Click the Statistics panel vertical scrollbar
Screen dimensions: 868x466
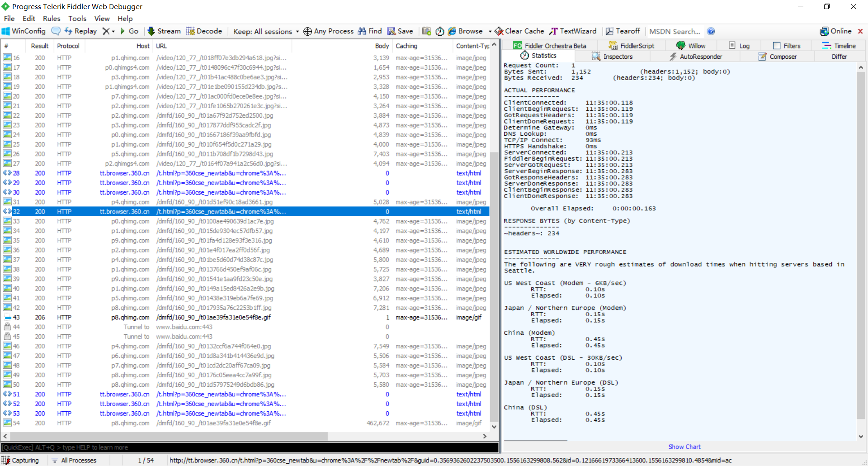tap(861, 244)
